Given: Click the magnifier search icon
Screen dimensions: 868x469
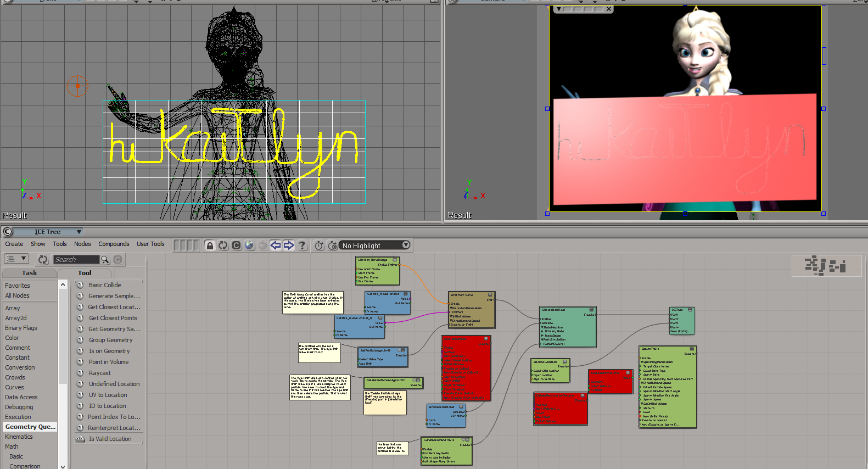Looking at the screenshot, I should [x=105, y=259].
